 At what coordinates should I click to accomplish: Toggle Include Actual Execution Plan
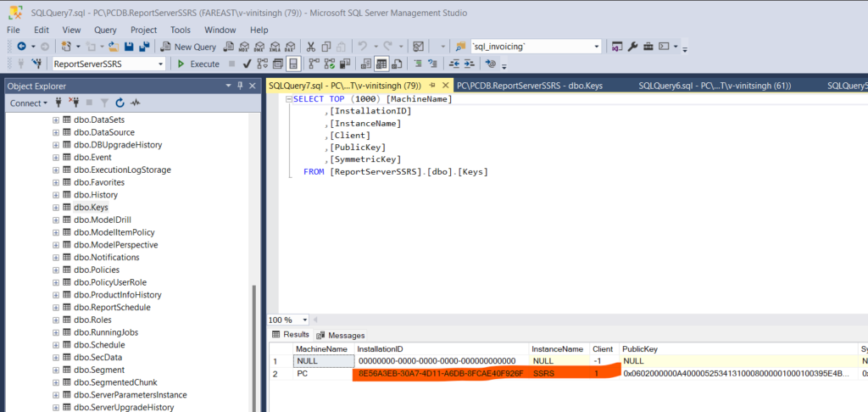pyautogui.click(x=314, y=64)
